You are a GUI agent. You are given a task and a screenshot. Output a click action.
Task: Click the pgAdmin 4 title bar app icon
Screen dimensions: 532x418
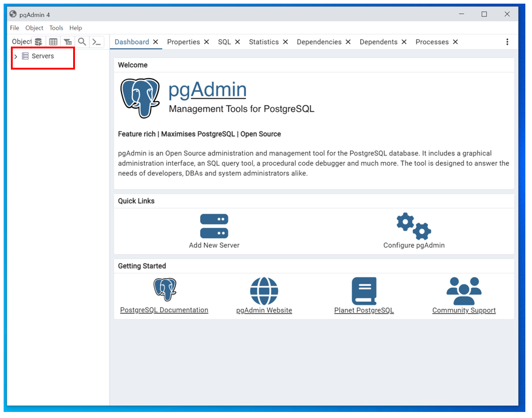[13, 15]
